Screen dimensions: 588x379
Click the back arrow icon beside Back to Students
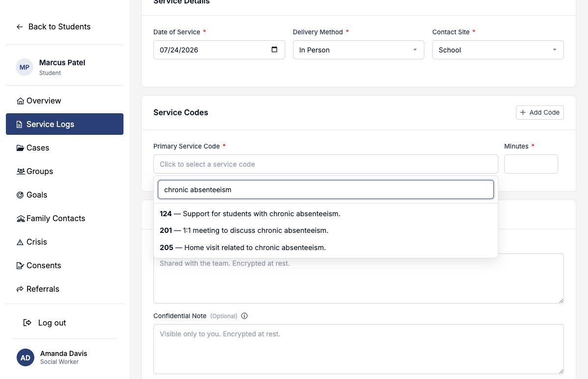20,27
